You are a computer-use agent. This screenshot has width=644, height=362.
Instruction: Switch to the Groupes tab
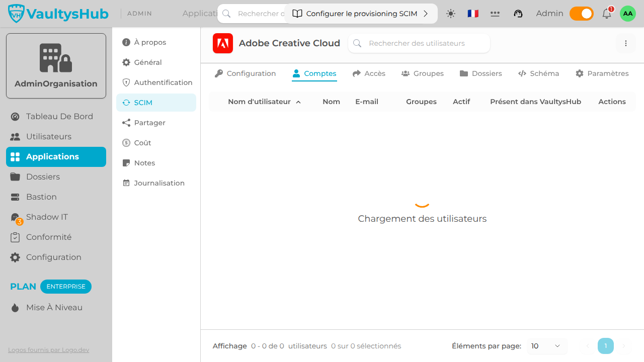pyautogui.click(x=423, y=73)
